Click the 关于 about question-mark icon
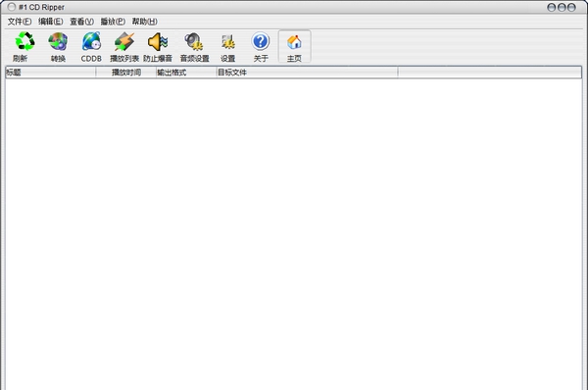588x390 pixels. [x=261, y=41]
